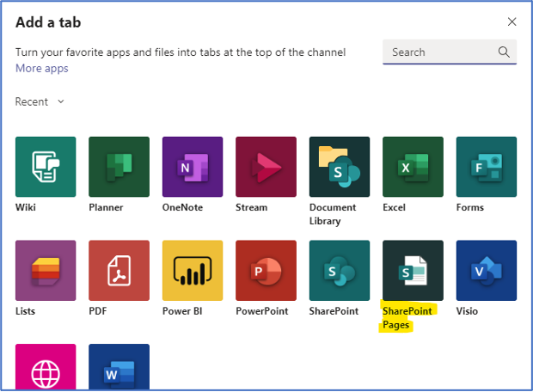Pick the Stream app icon

(266, 167)
